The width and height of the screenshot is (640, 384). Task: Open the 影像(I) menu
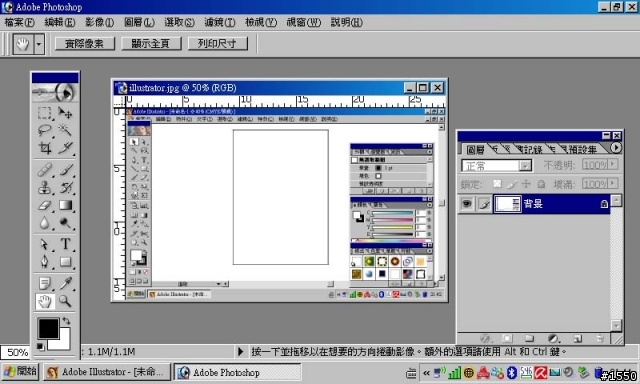(x=99, y=22)
